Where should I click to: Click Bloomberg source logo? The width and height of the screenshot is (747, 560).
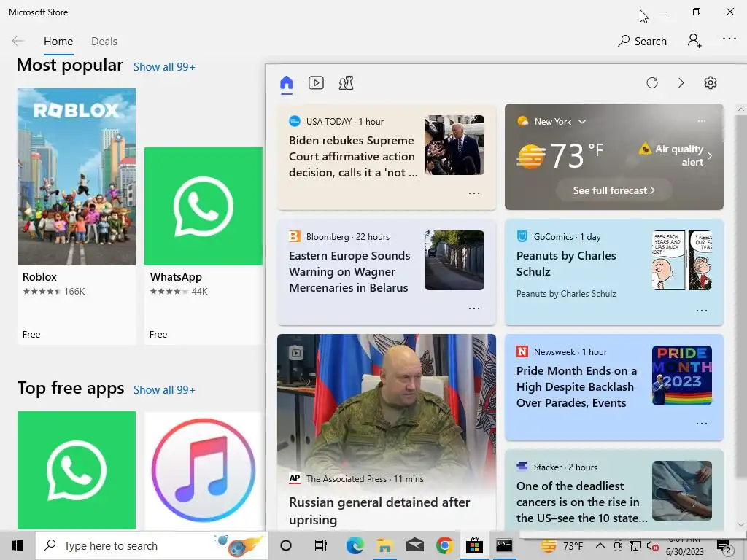[x=295, y=236]
